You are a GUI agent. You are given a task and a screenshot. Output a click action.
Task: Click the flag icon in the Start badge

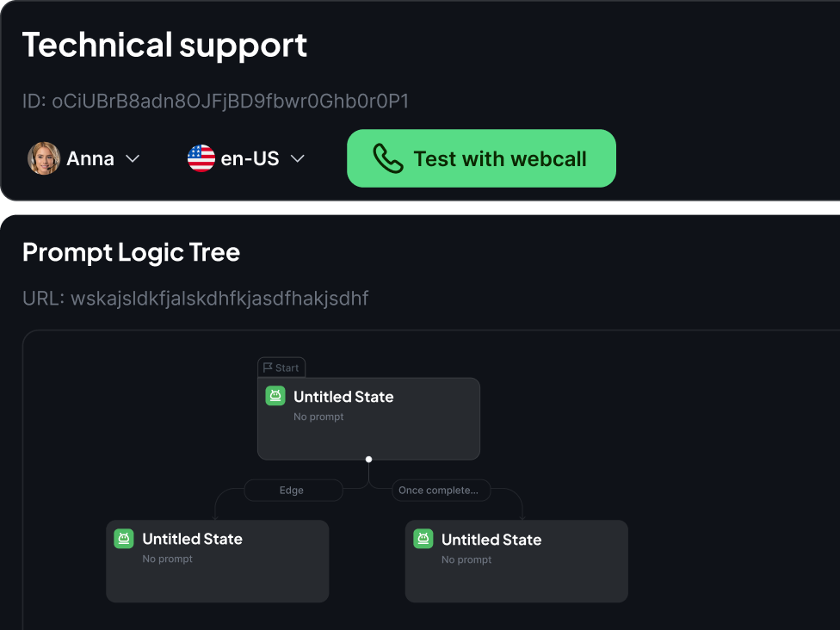coord(267,367)
